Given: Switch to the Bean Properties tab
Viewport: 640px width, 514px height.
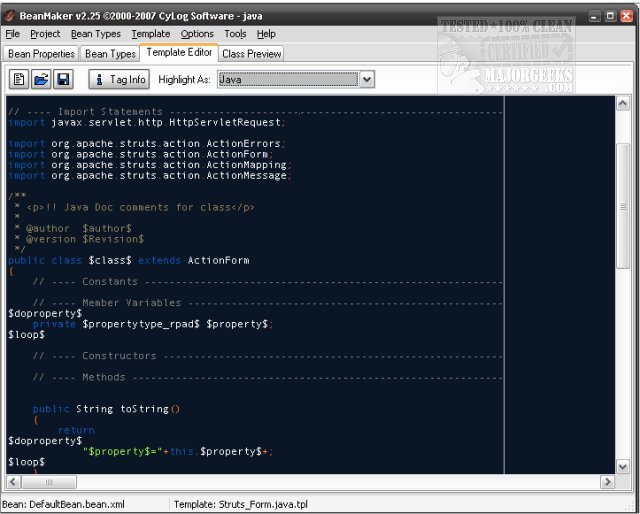Looking at the screenshot, I should (x=41, y=54).
